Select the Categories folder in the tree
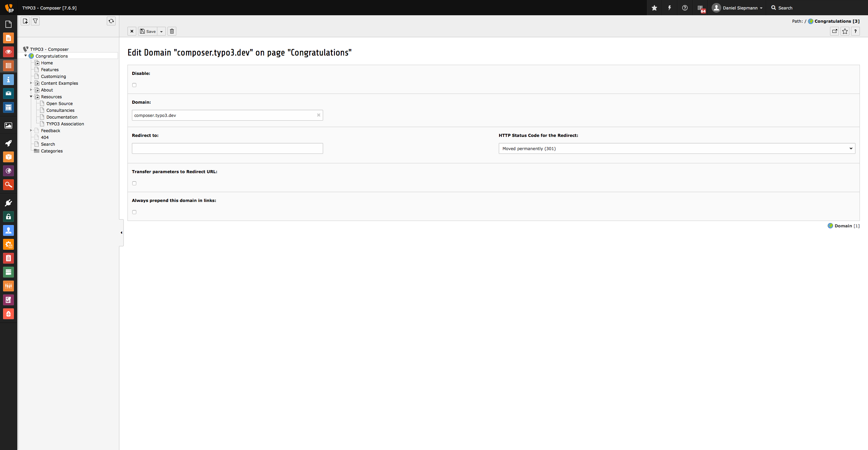The width and height of the screenshot is (868, 450). pos(52,151)
